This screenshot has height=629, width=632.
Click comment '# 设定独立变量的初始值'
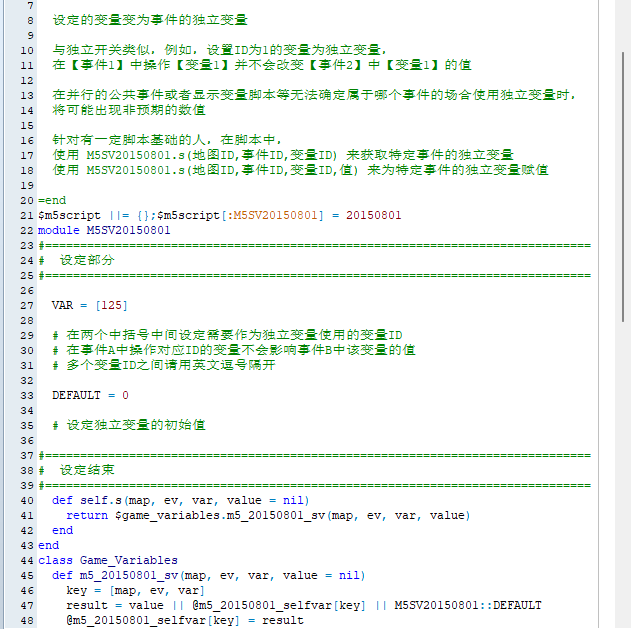(x=129, y=425)
